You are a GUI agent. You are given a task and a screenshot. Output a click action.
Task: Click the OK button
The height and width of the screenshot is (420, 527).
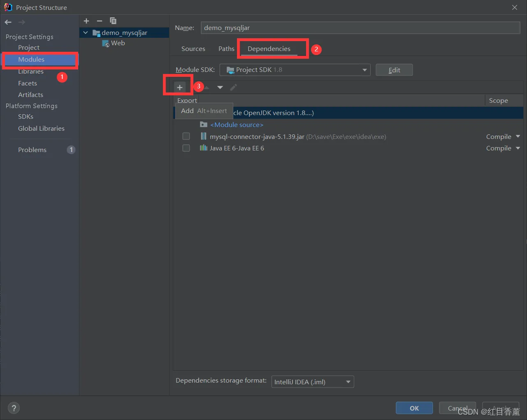point(414,408)
